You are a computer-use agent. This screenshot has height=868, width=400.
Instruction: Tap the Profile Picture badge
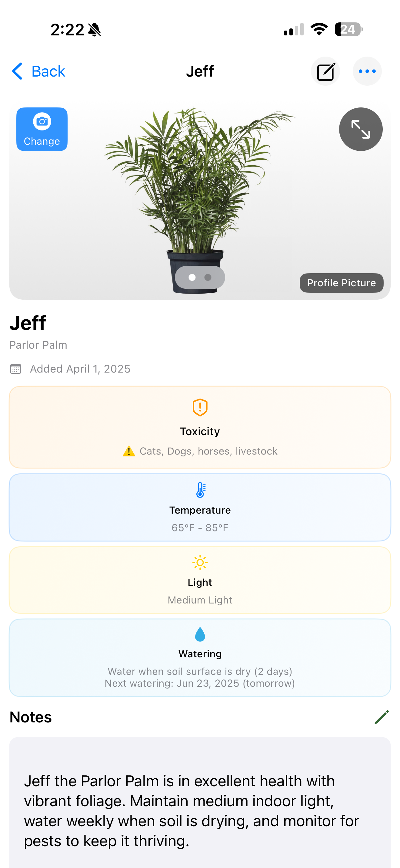(341, 283)
